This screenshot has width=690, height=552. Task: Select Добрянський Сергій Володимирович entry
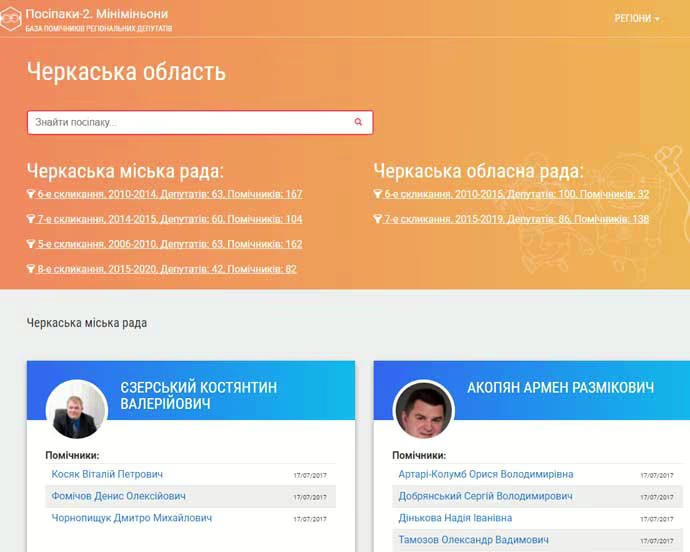pyautogui.click(x=485, y=496)
